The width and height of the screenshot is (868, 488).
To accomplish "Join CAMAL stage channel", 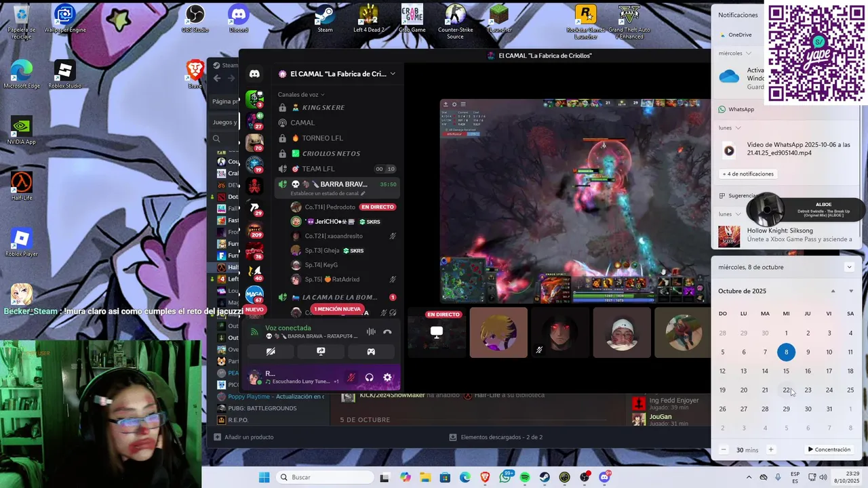I will point(336,123).
